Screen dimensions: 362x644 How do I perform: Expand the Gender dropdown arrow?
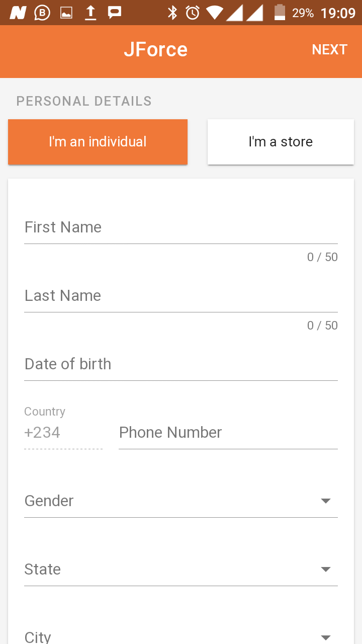click(x=325, y=501)
